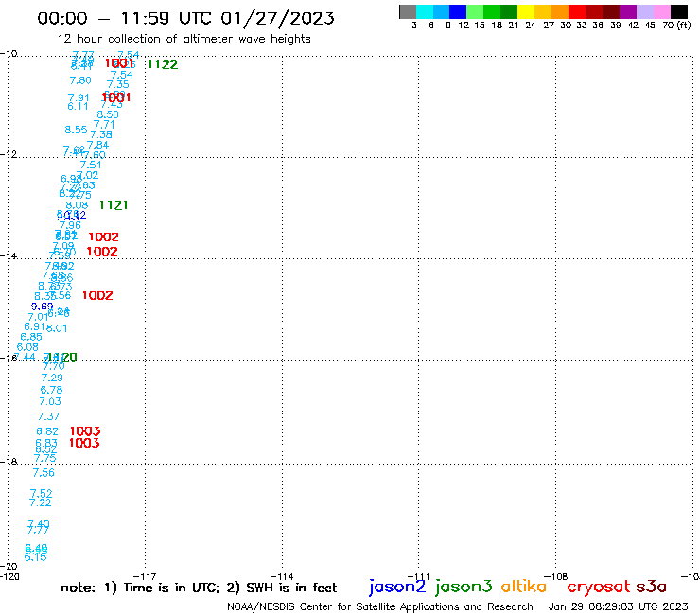Click the wave height value 8.55
700x615 pixels.
(x=76, y=130)
